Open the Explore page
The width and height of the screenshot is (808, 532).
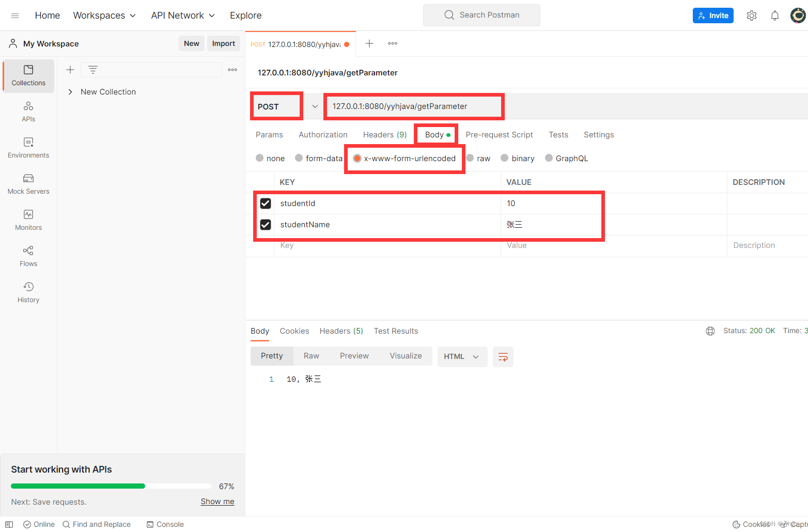(246, 15)
